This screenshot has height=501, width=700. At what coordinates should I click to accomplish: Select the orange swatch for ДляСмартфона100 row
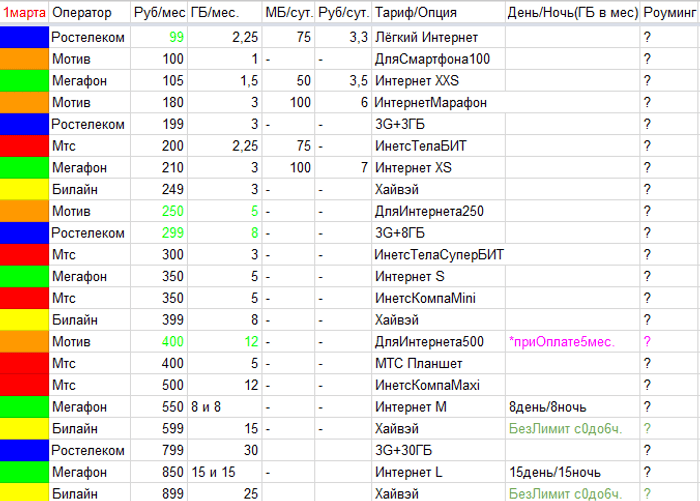coord(24,59)
